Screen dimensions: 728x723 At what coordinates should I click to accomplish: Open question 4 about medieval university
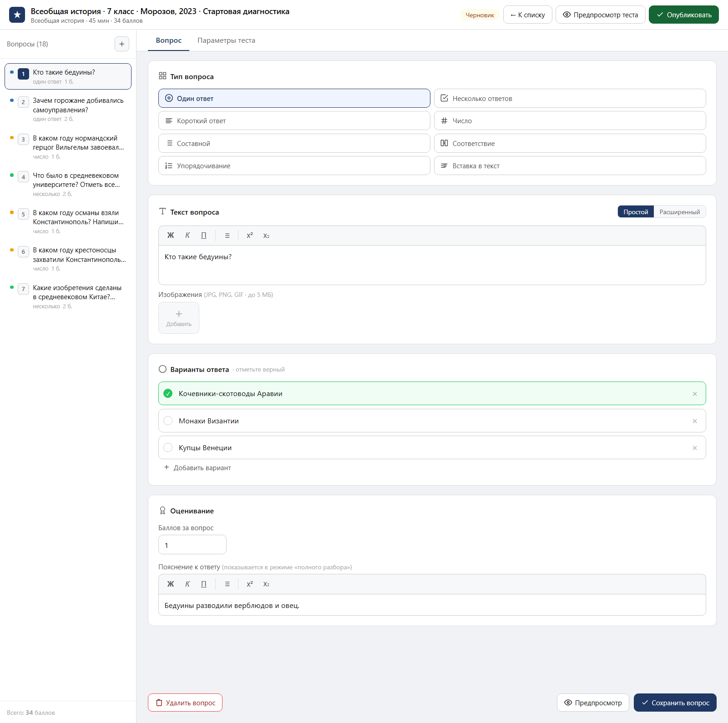click(x=68, y=184)
